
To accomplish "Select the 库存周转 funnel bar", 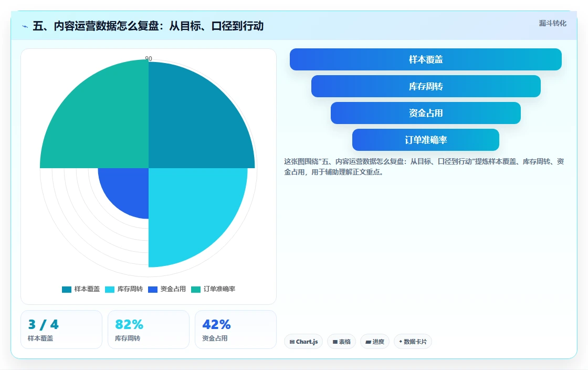I will tap(426, 86).
